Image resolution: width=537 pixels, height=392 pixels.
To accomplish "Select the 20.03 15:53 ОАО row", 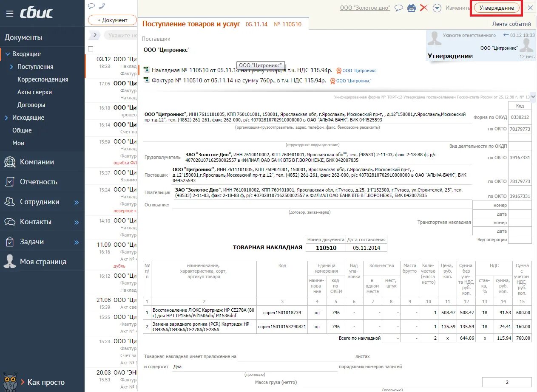I will click(111, 380).
